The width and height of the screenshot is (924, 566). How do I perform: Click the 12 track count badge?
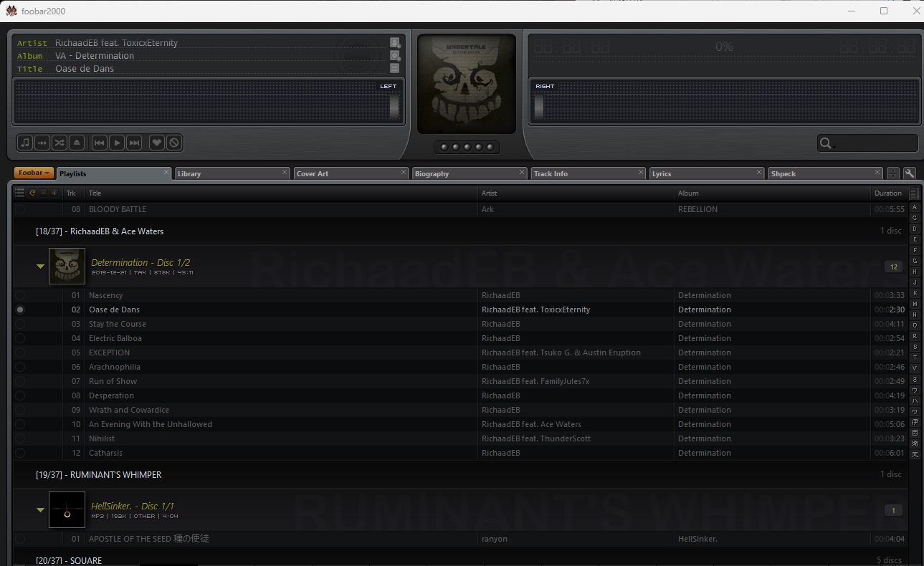pos(893,267)
